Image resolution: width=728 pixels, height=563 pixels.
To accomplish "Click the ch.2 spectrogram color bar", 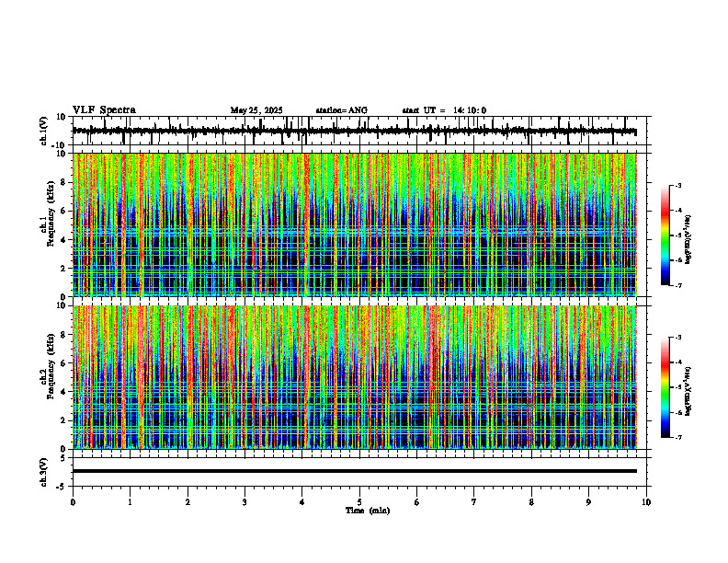I will pyautogui.click(x=665, y=387).
